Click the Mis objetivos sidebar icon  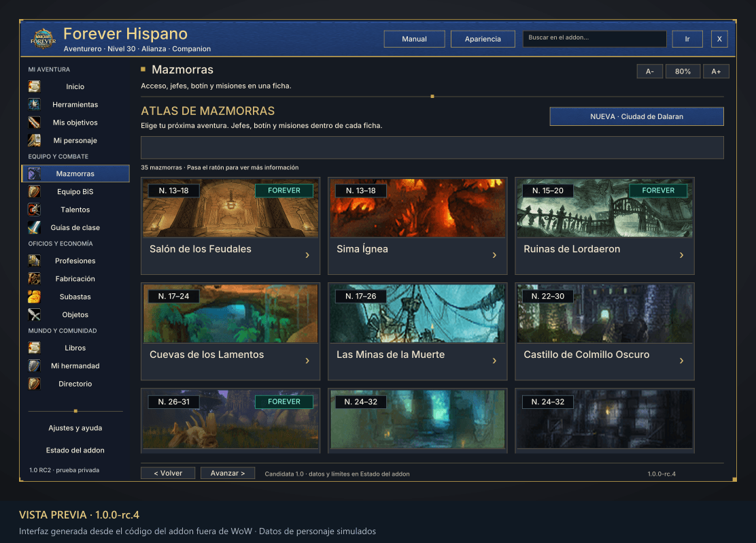point(34,122)
